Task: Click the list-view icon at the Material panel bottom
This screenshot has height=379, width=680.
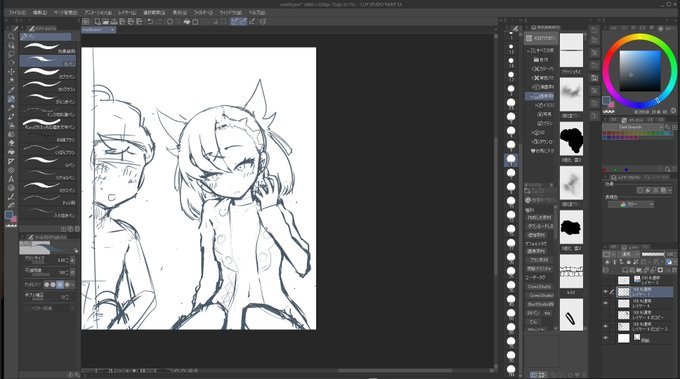Action: point(533,375)
